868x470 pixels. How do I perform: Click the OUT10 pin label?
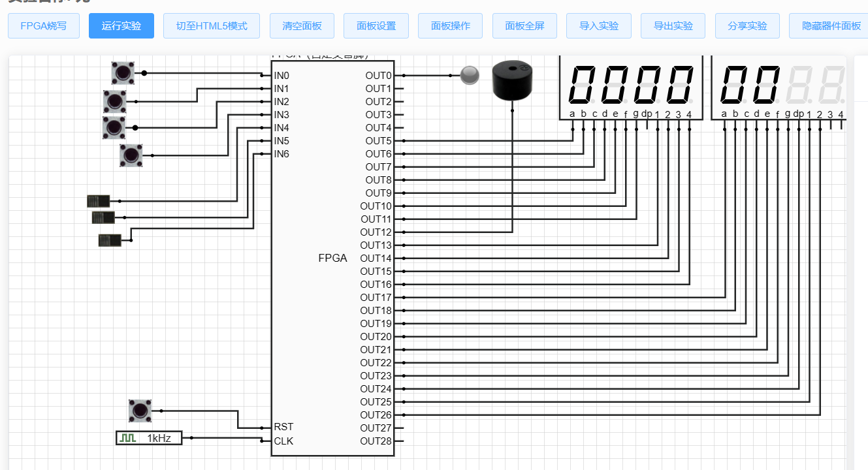pyautogui.click(x=376, y=206)
